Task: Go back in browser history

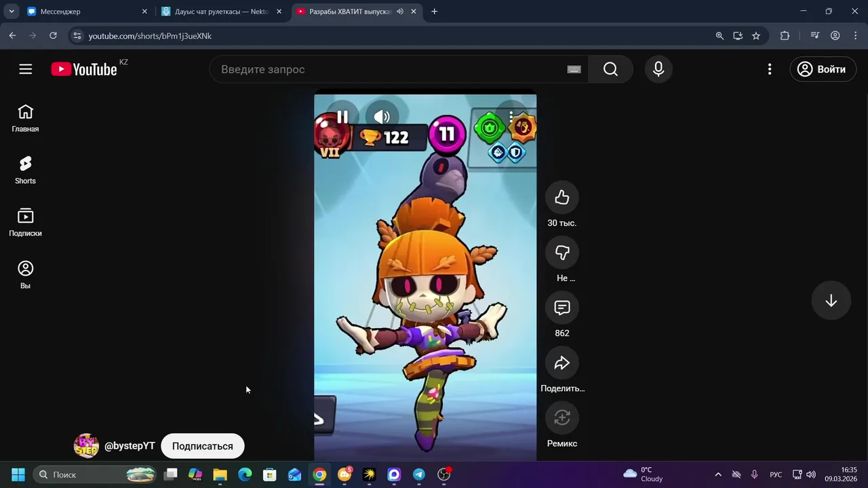Action: click(x=12, y=35)
